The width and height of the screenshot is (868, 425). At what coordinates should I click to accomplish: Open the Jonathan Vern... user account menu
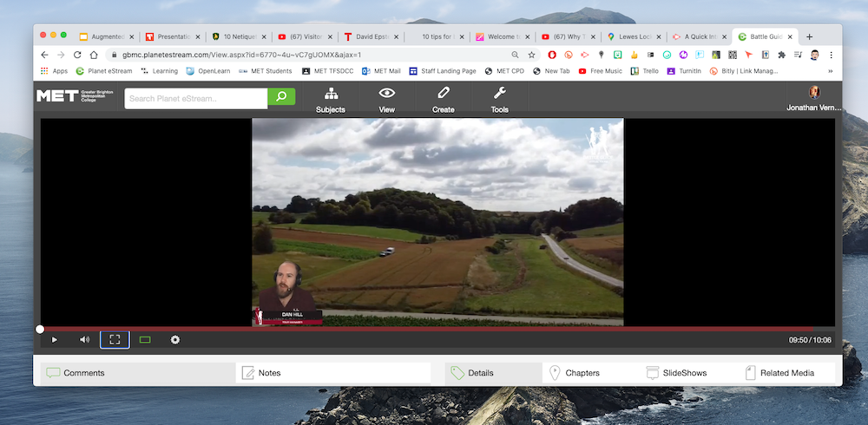(x=814, y=99)
